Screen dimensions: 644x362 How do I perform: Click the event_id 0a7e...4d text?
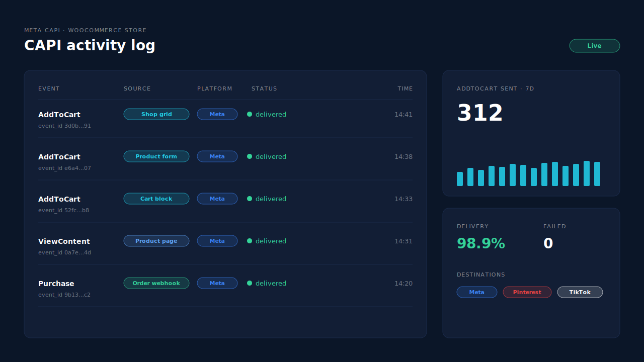tap(64, 252)
